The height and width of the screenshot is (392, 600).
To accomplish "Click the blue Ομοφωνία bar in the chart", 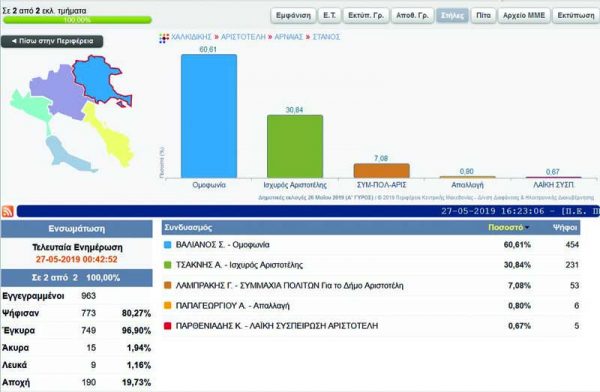I will click(209, 116).
